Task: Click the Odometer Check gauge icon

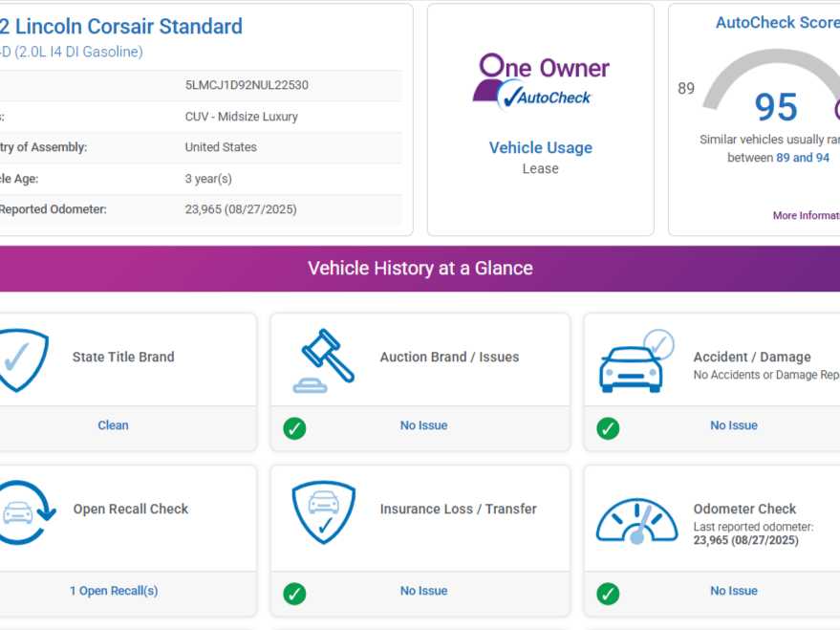Action: click(x=636, y=519)
